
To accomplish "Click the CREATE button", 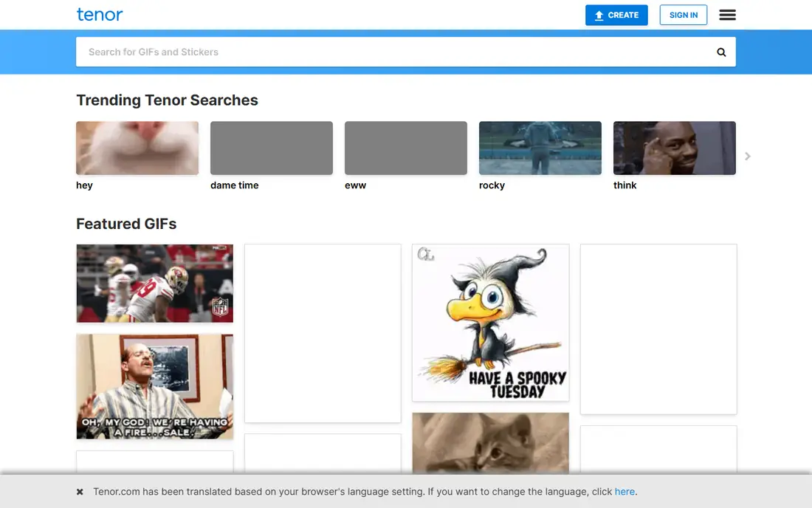I will (x=616, y=15).
